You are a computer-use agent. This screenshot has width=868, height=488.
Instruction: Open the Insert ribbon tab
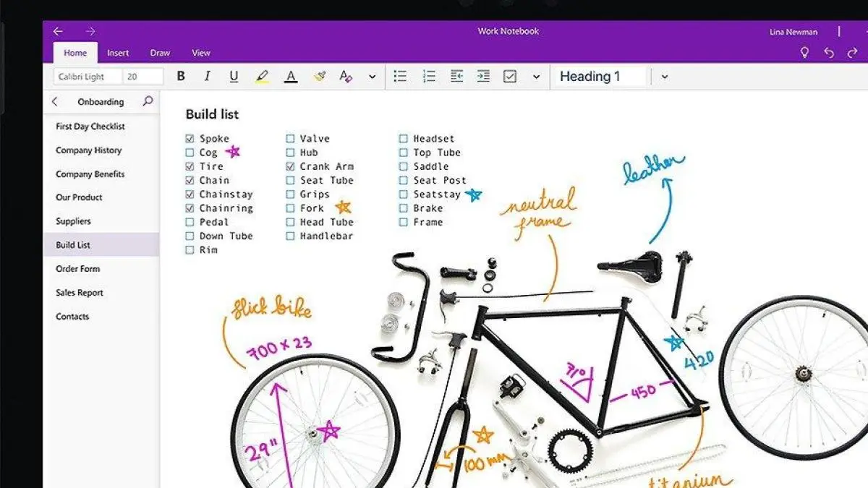[x=118, y=52]
